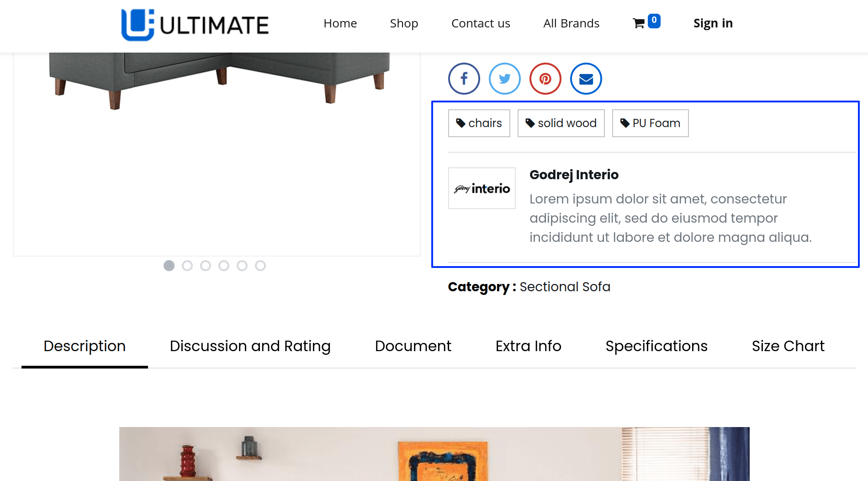Open the Contact us page
This screenshot has height=481, width=868.
coord(481,23)
